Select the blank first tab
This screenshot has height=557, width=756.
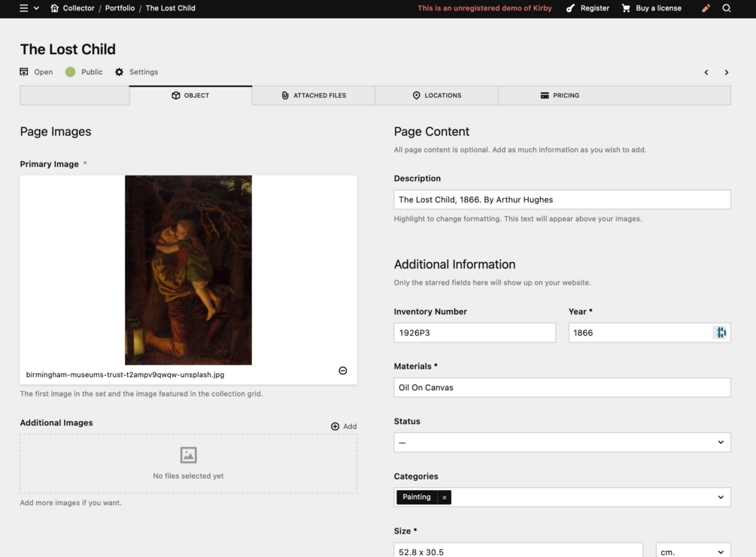74,96
